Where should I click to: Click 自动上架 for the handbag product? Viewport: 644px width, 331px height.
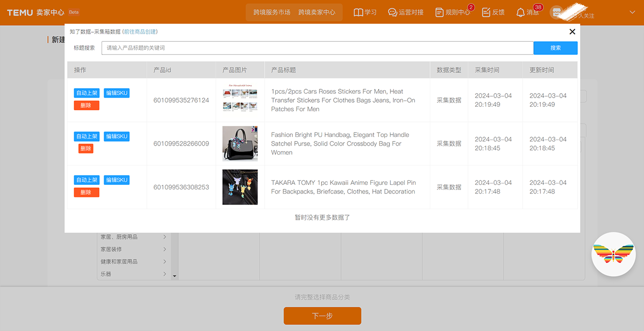pos(87,137)
